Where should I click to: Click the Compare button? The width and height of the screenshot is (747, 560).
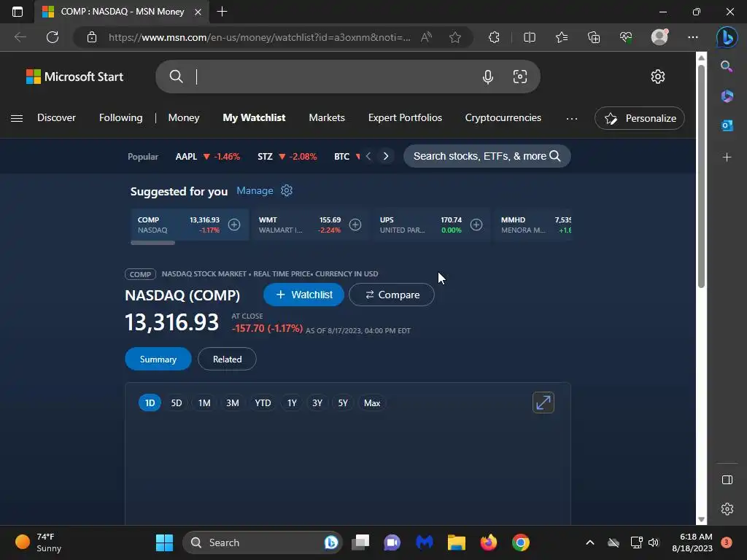[x=392, y=295]
